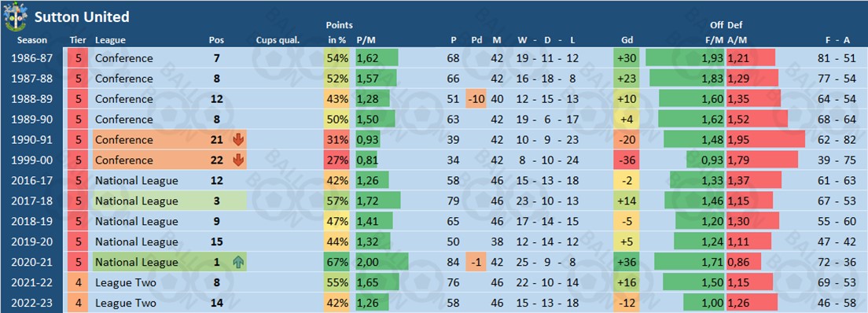Select the Gd column header
Image resolution: width=868 pixels, height=313 pixels.
coord(627,40)
